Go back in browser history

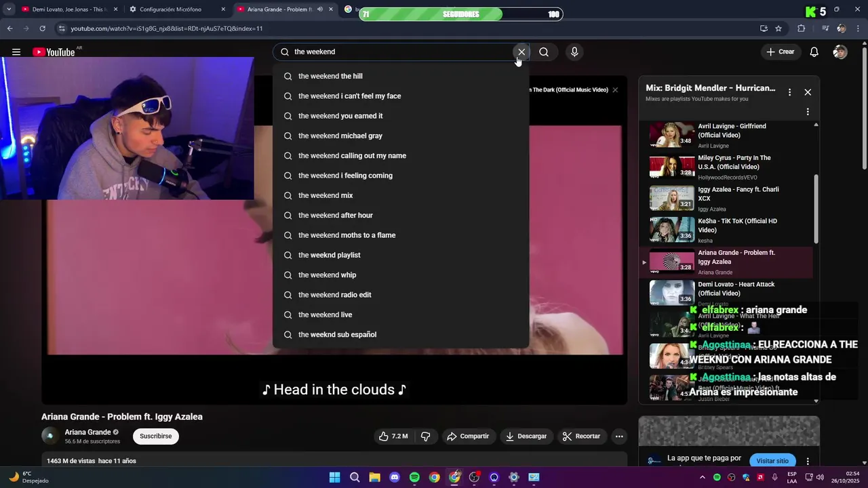(9, 28)
